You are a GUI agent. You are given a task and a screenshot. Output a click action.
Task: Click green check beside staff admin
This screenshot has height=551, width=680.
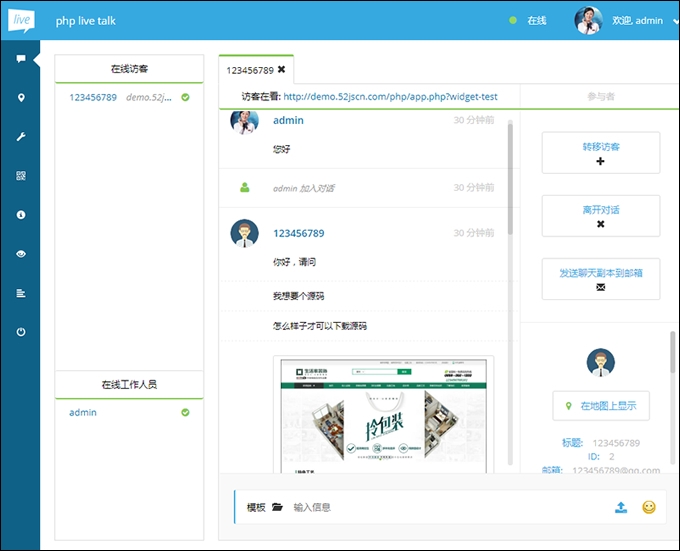click(x=185, y=412)
